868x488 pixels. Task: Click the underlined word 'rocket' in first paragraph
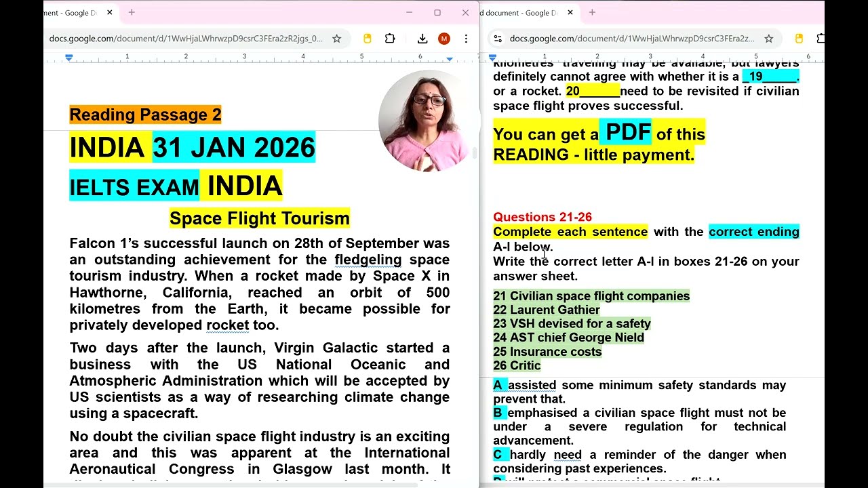pyautogui.click(x=228, y=325)
